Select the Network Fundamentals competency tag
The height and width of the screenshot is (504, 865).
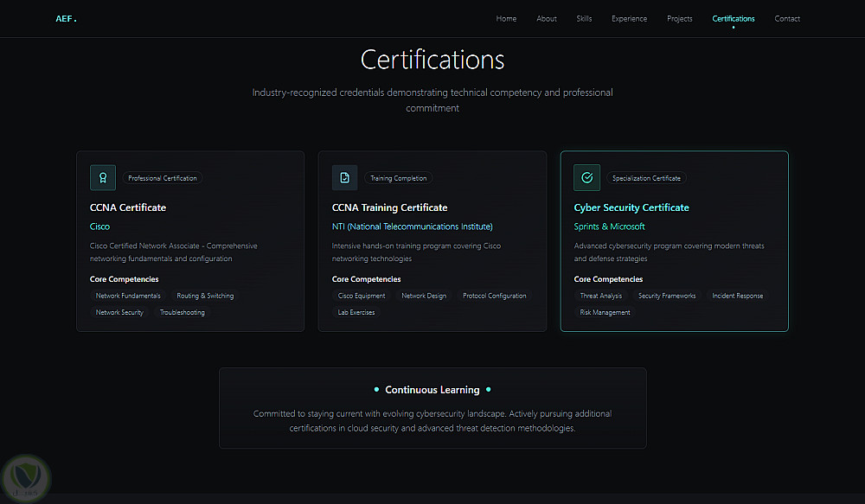tap(128, 296)
